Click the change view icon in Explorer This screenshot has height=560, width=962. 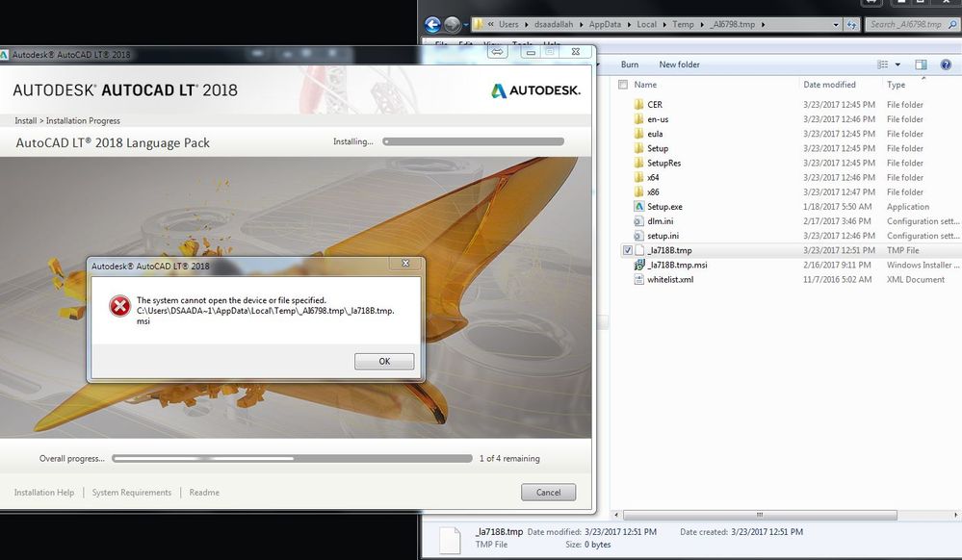coord(882,64)
